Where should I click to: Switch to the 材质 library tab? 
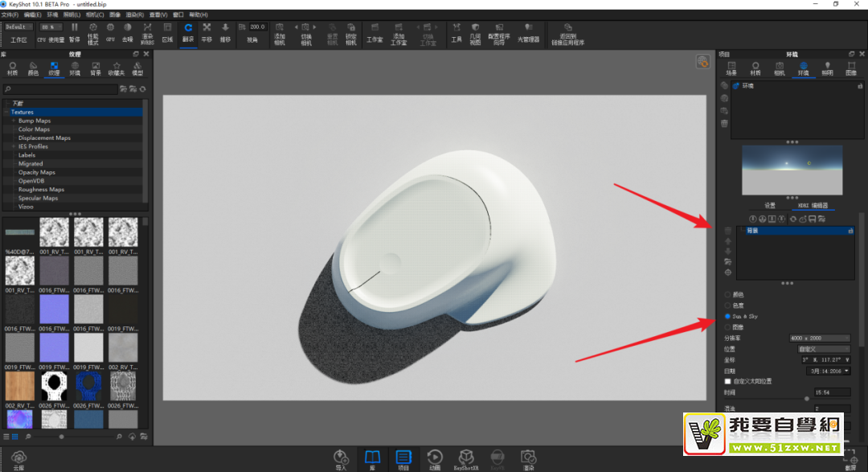tap(12, 68)
